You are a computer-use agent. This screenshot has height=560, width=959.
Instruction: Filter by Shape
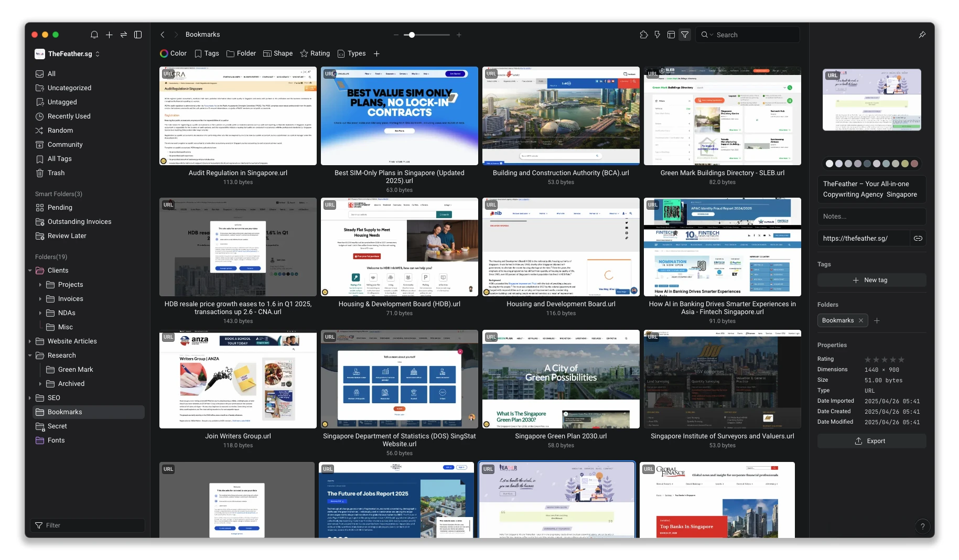(x=278, y=53)
